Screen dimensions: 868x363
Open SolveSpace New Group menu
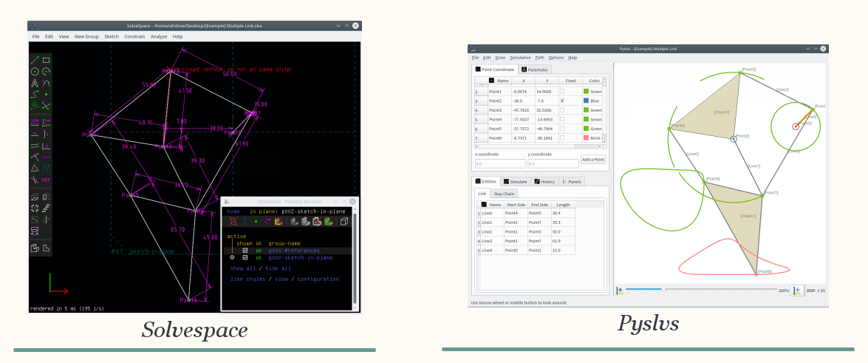tap(86, 36)
